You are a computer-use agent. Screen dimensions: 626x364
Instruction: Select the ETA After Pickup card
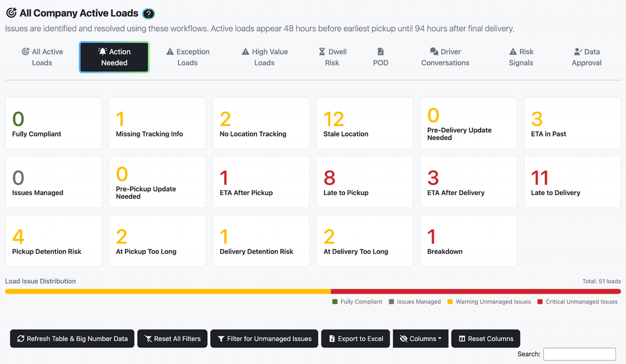[x=261, y=182]
